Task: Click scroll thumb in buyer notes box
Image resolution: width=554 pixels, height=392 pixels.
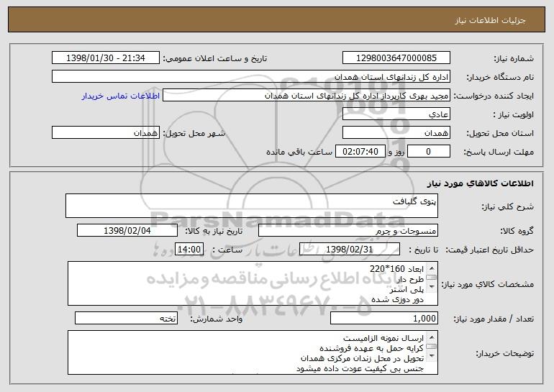Action: tap(432, 347)
